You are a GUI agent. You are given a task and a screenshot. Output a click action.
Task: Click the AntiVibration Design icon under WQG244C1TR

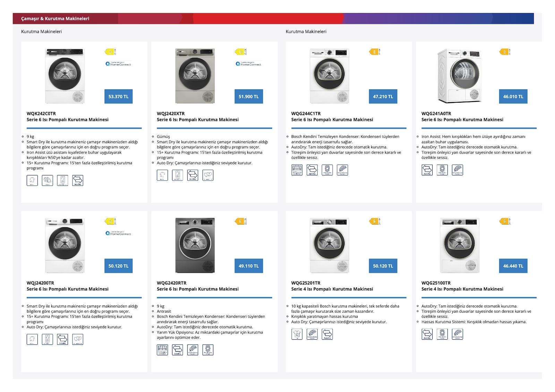pyautogui.click(x=327, y=170)
